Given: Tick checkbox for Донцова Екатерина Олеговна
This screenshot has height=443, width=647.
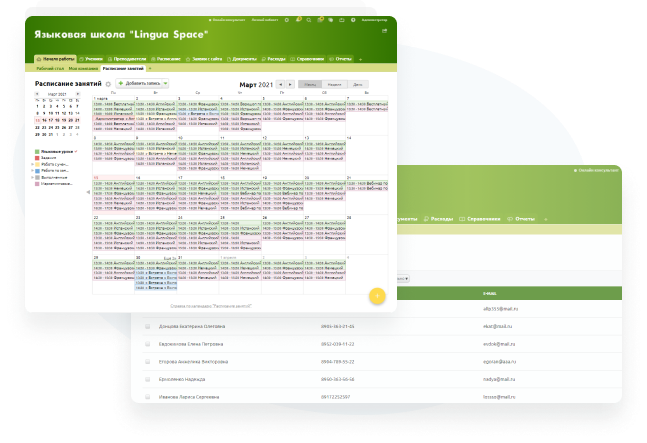Looking at the screenshot, I should tap(149, 326).
